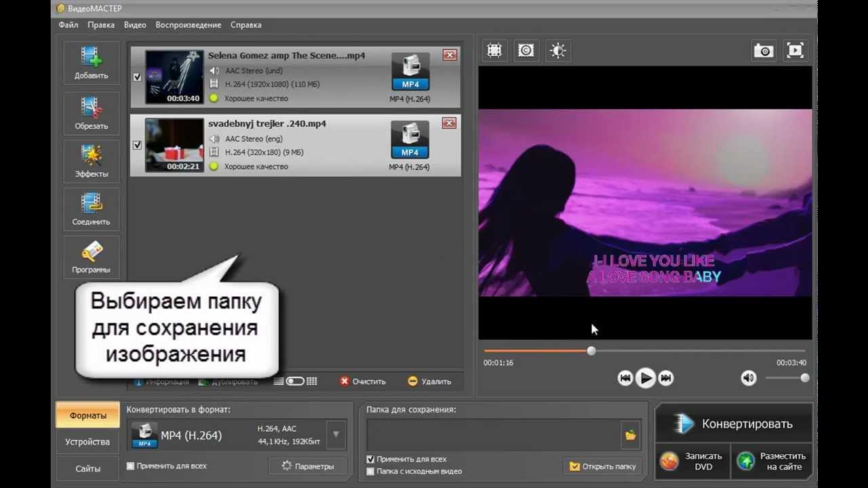
Task: Take a snapshot with the camera icon
Action: pyautogui.click(x=764, y=51)
